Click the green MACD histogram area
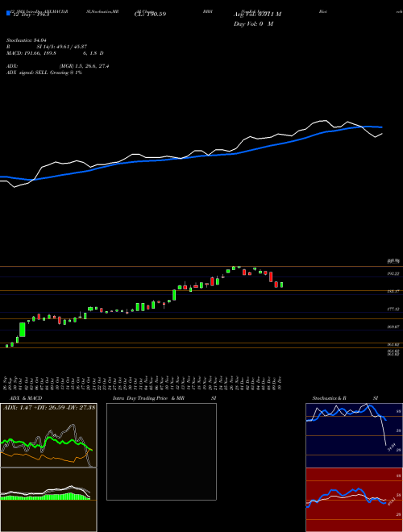Viewport: 403px width, 532px height. coord(46,497)
